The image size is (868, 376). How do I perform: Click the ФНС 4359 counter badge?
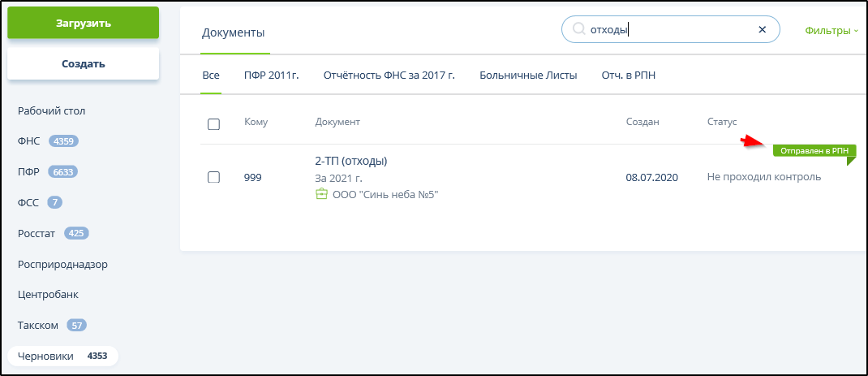(x=63, y=141)
